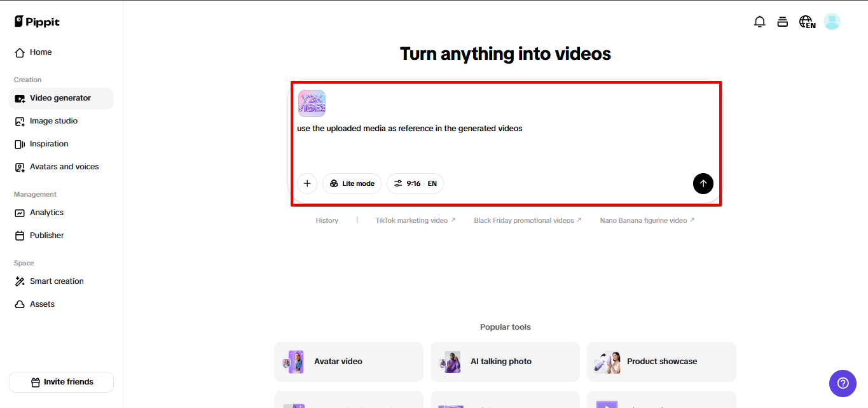
Task: Open the Inspiration panel
Action: point(49,143)
